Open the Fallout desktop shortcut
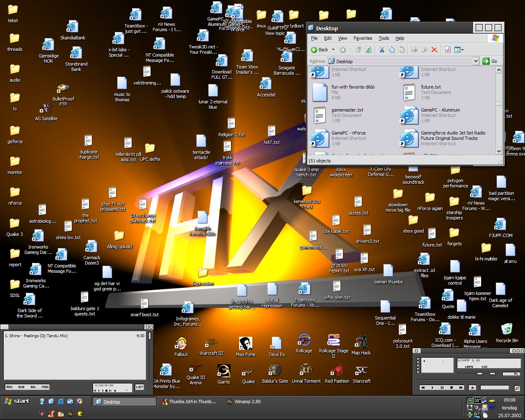 pos(181,347)
